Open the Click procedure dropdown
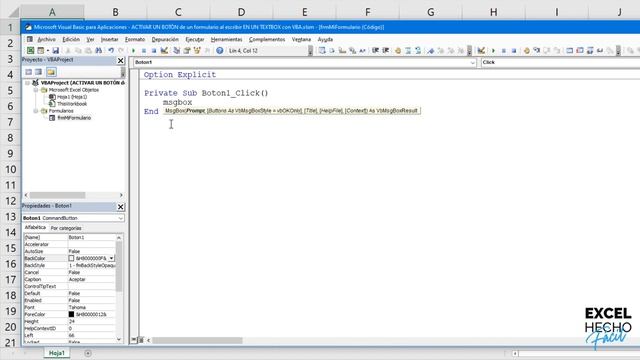 tap(560, 62)
